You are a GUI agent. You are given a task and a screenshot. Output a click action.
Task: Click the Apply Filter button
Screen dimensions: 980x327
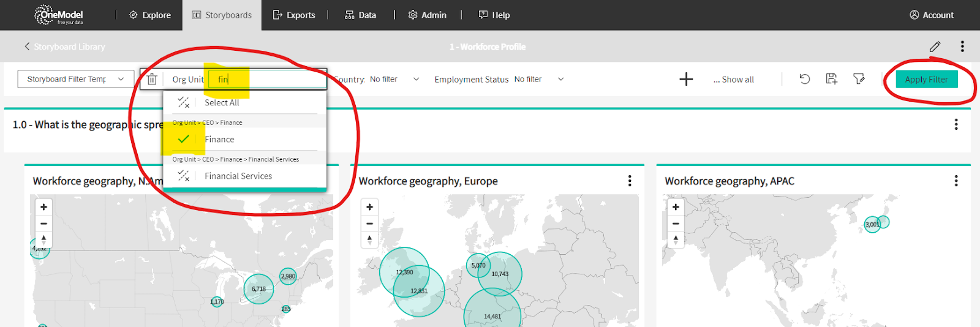tap(926, 80)
